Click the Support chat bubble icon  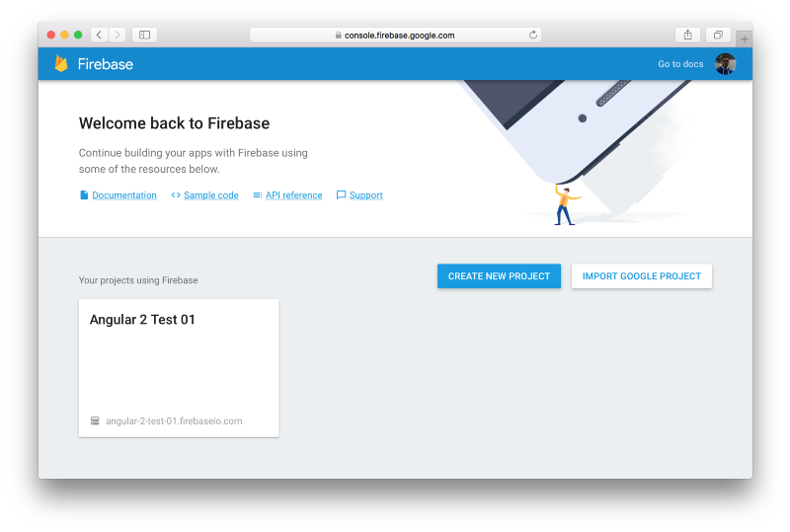341,195
